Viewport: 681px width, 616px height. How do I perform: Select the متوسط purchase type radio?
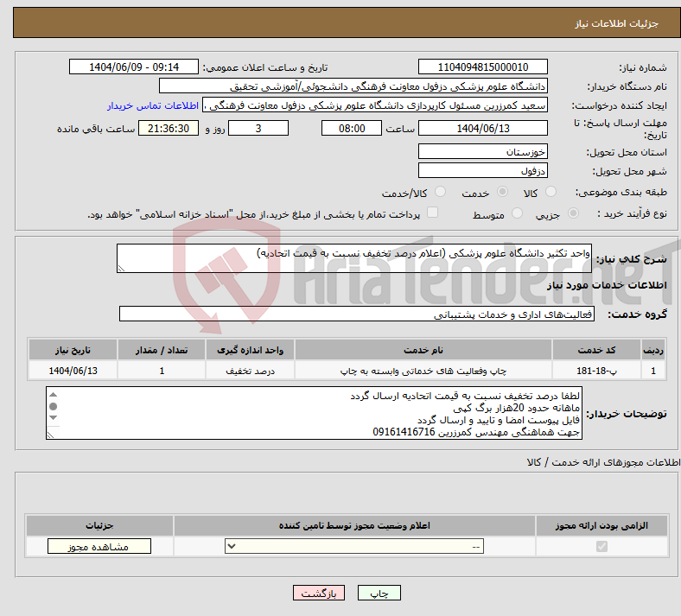click(517, 213)
